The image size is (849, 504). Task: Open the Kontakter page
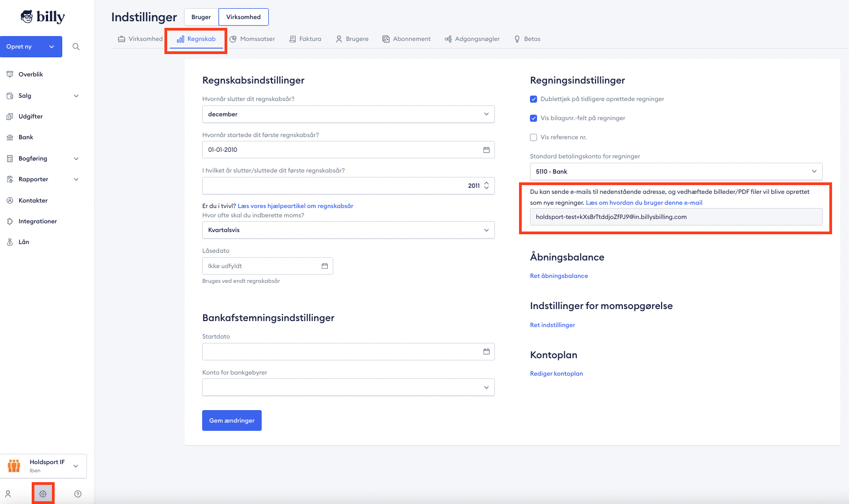coord(33,200)
